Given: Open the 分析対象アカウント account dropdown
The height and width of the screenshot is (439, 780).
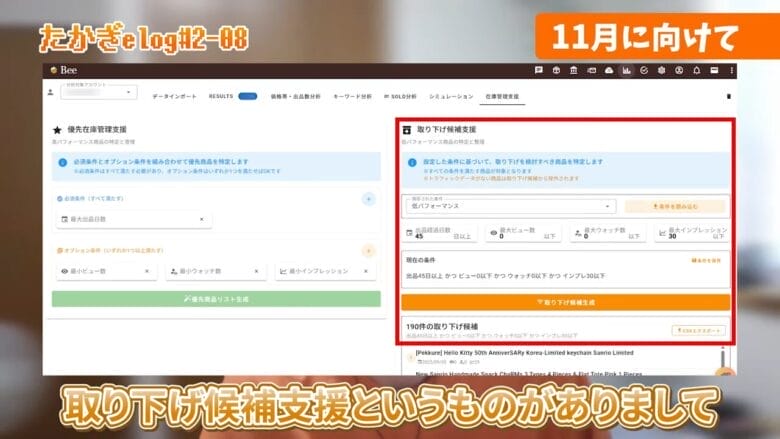Looking at the screenshot, I should 98,92.
